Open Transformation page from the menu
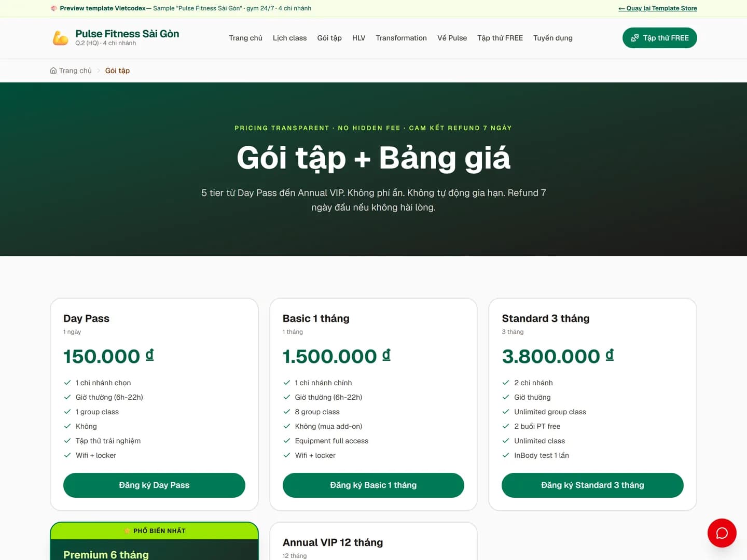 pyautogui.click(x=402, y=38)
